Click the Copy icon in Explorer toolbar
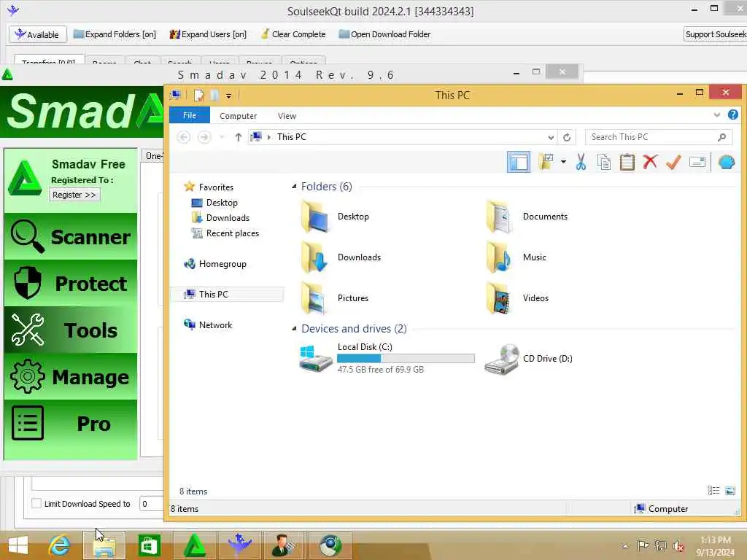The width and height of the screenshot is (747, 560). tap(603, 163)
